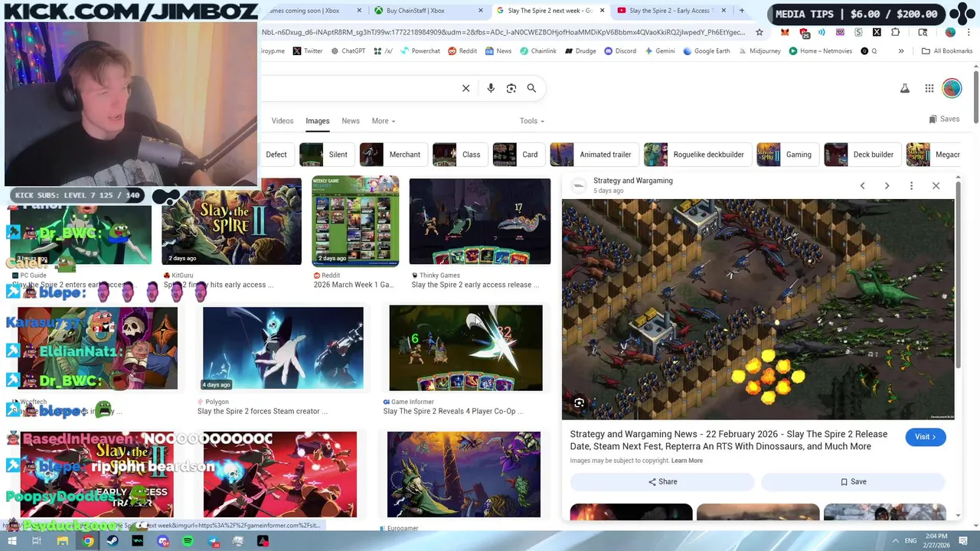
Task: Open Task View on taskbar
Action: click(x=37, y=541)
